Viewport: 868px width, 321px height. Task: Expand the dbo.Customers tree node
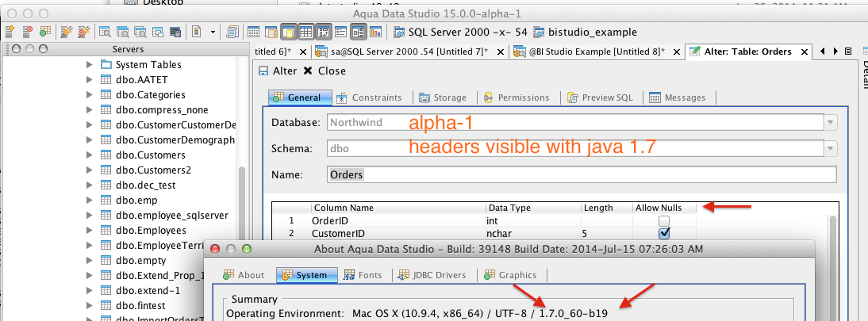pos(90,155)
